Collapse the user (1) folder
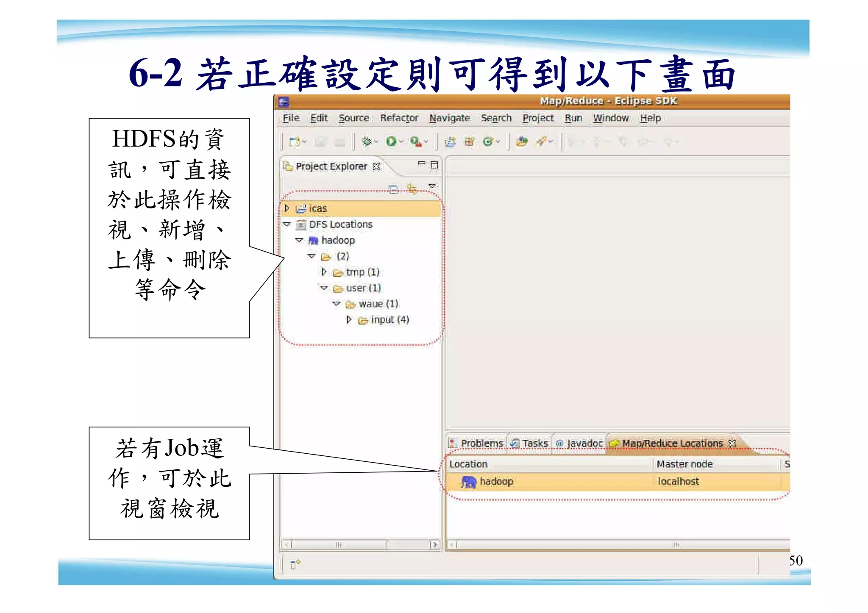This screenshot has width=868, height=613. 324,288
